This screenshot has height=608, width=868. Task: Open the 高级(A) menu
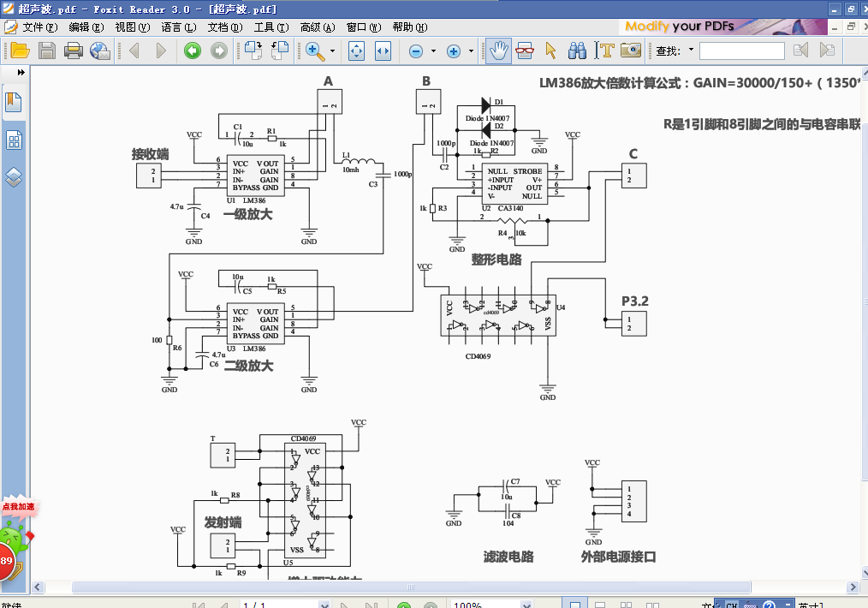coord(318,27)
